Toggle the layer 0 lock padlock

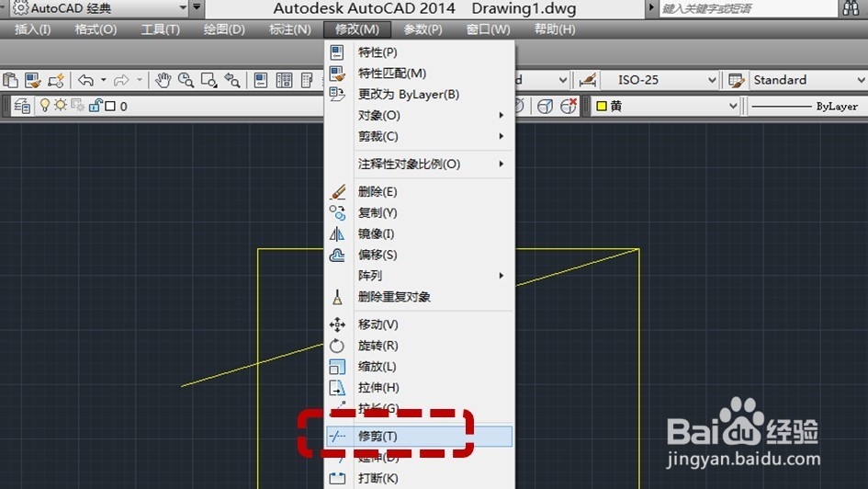96,105
